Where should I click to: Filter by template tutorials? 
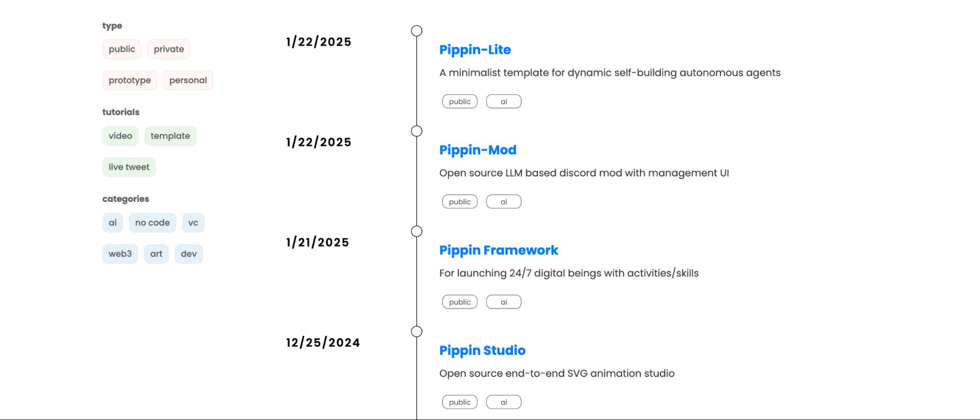click(170, 136)
